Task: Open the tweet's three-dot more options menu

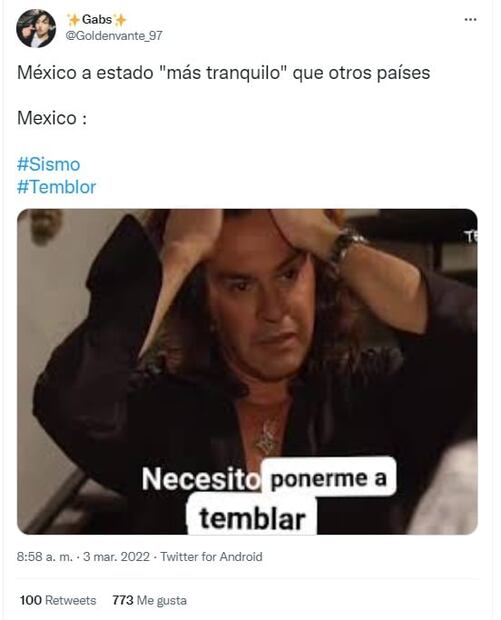Action: pyautogui.click(x=470, y=19)
